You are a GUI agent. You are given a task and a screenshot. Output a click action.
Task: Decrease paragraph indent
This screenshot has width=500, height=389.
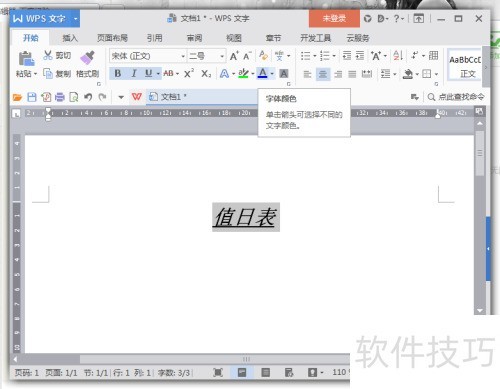(347, 55)
